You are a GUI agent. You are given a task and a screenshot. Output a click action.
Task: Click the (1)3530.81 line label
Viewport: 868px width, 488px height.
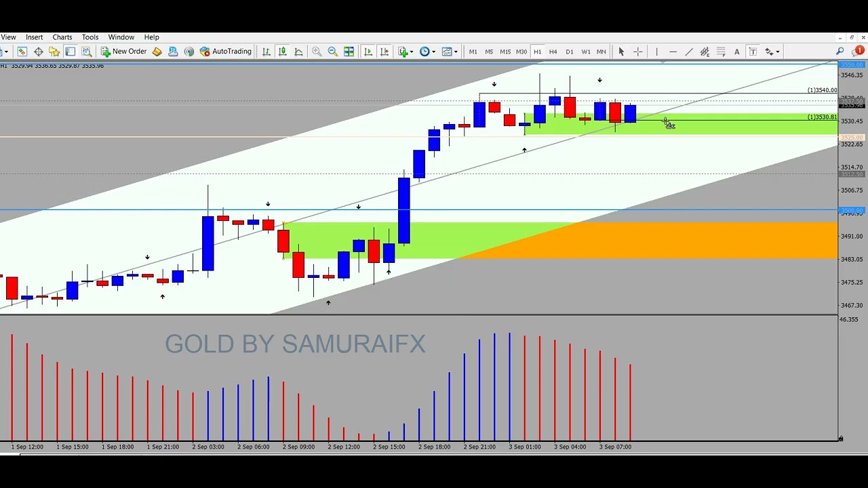pyautogui.click(x=822, y=117)
